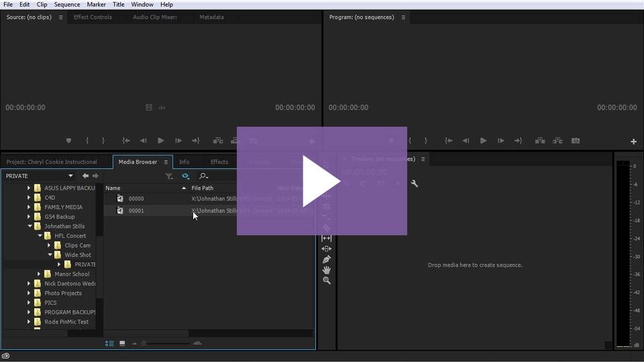644x362 pixels.
Task: Switch to the Audio Clip Mixer tab
Action: (x=155, y=17)
